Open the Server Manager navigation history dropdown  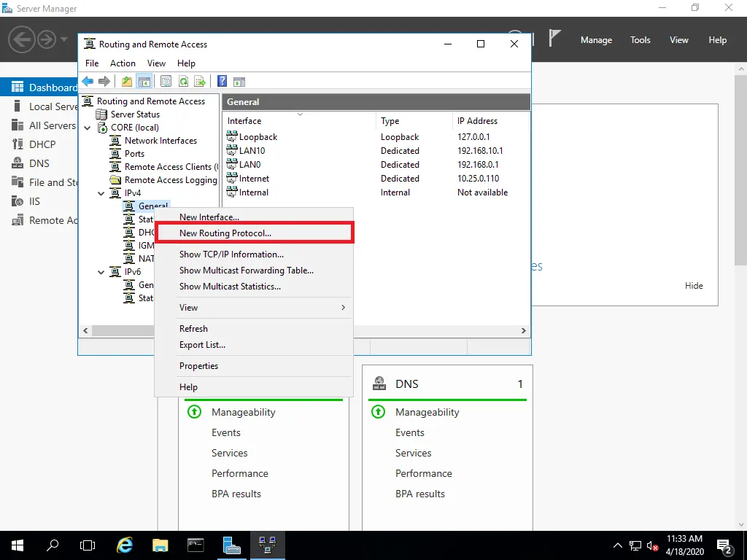[x=64, y=39]
